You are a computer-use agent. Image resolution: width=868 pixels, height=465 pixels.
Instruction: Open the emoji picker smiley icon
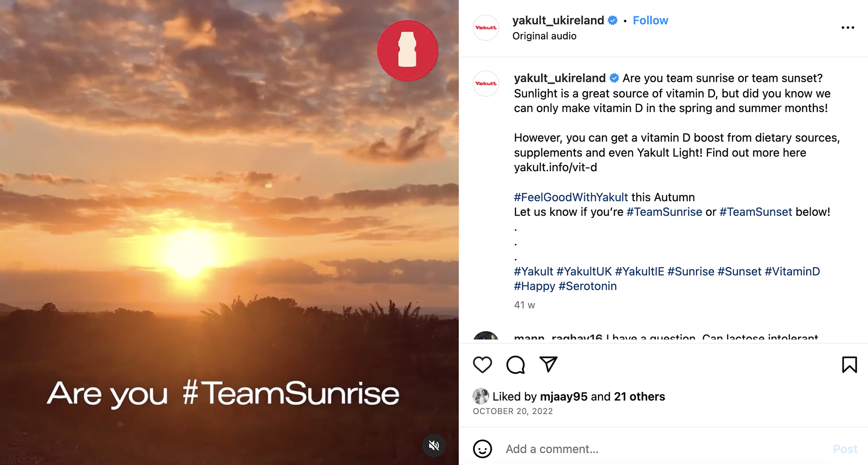click(x=482, y=449)
